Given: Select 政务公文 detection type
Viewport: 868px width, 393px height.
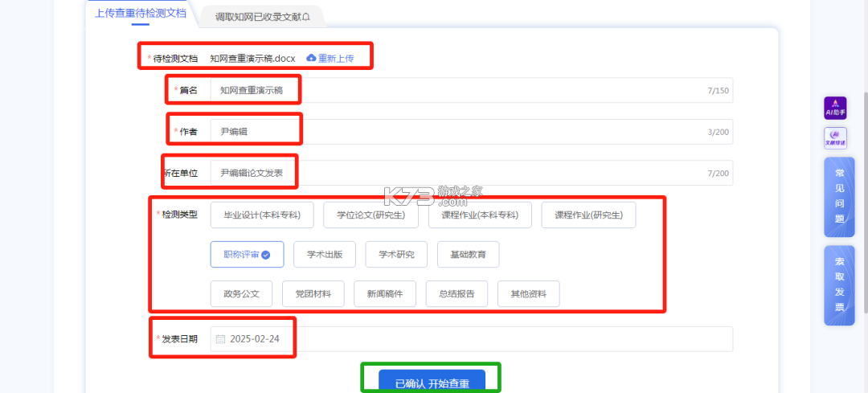Looking at the screenshot, I should 241,294.
